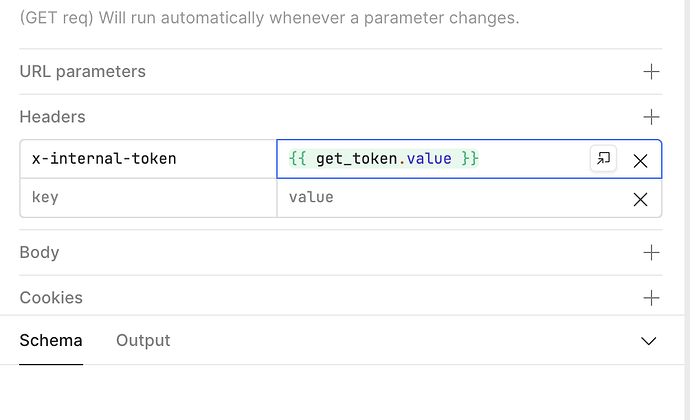690x420 pixels.
Task: Click the get_token.value header value field
Action: point(430,159)
